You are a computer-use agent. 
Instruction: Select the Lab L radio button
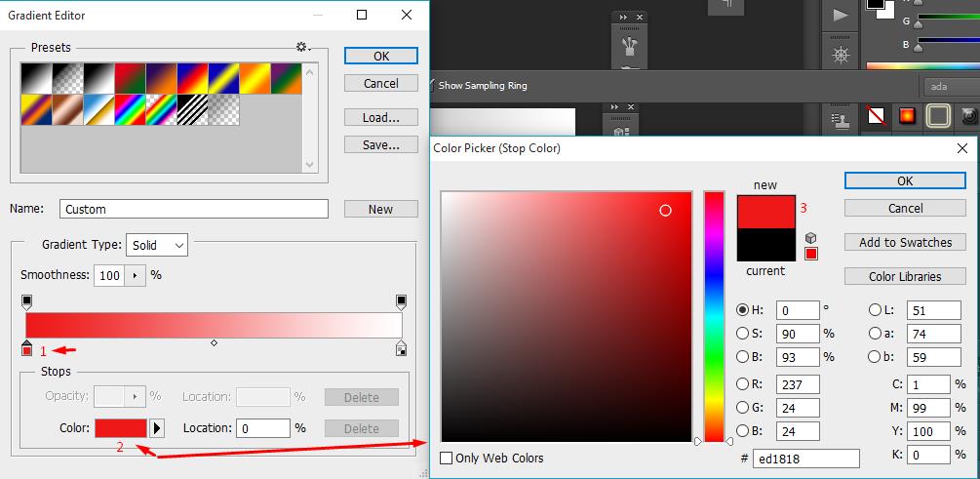(x=875, y=310)
